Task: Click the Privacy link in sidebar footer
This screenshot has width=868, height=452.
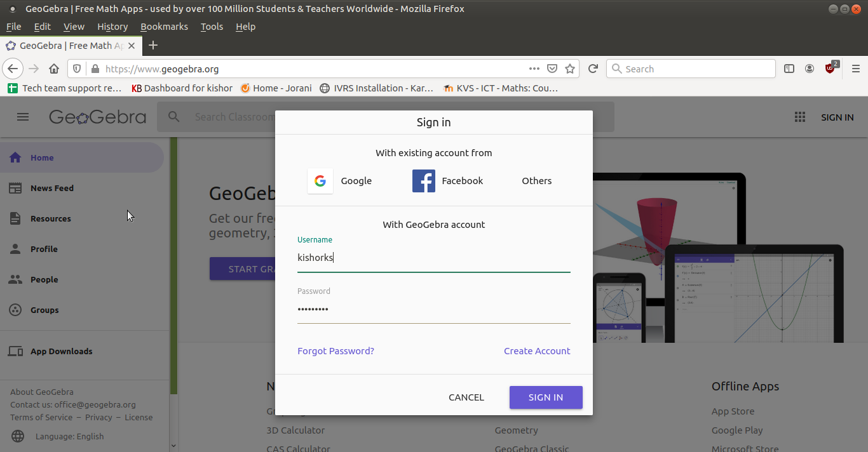Action: pyautogui.click(x=98, y=417)
